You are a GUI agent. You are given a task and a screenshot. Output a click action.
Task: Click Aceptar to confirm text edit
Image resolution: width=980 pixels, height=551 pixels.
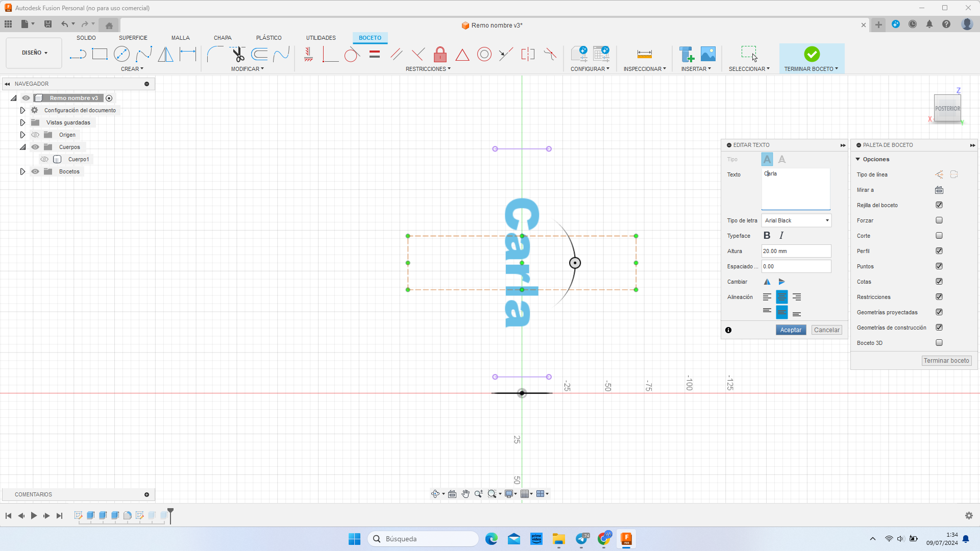coord(791,330)
